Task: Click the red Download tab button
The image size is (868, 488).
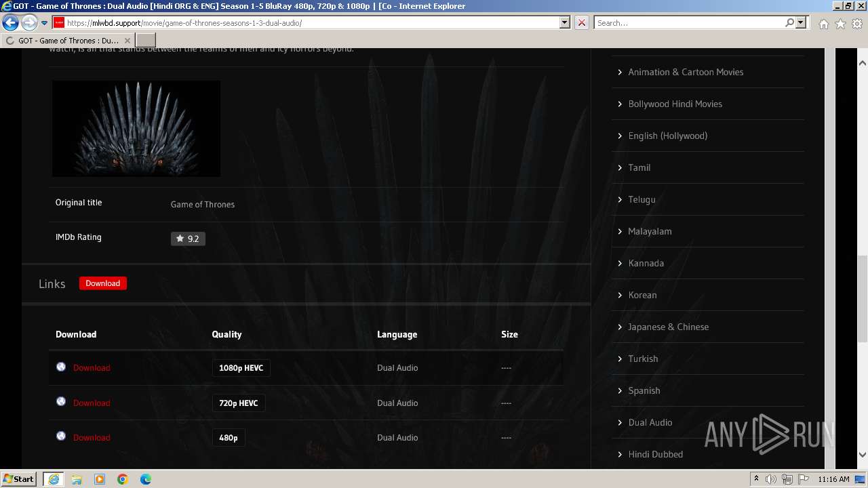Action: coord(103,283)
